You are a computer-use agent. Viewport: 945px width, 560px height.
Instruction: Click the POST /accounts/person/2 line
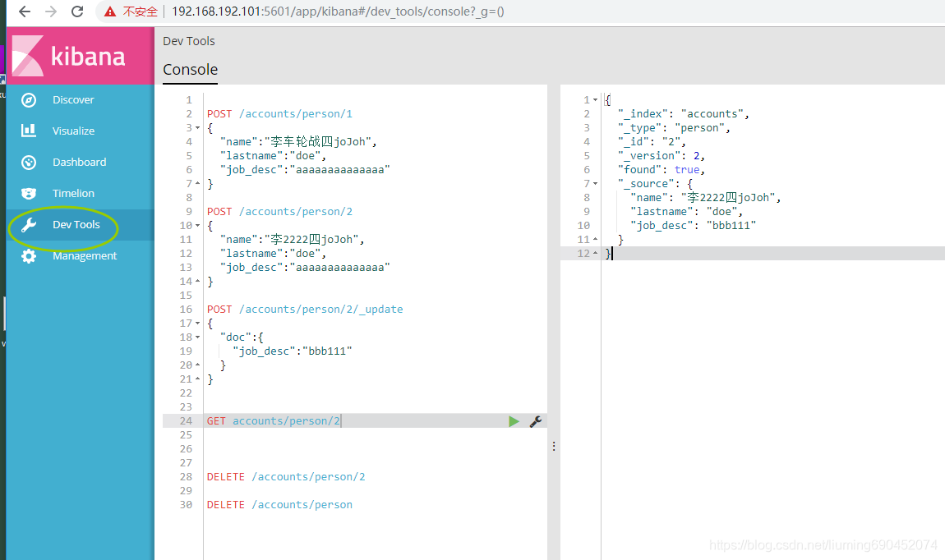coord(279,211)
